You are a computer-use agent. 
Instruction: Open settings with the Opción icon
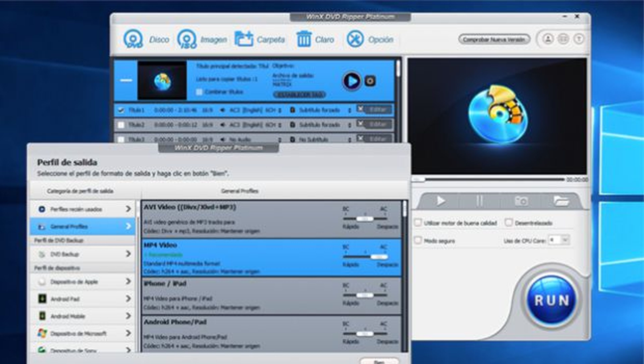pyautogui.click(x=355, y=39)
